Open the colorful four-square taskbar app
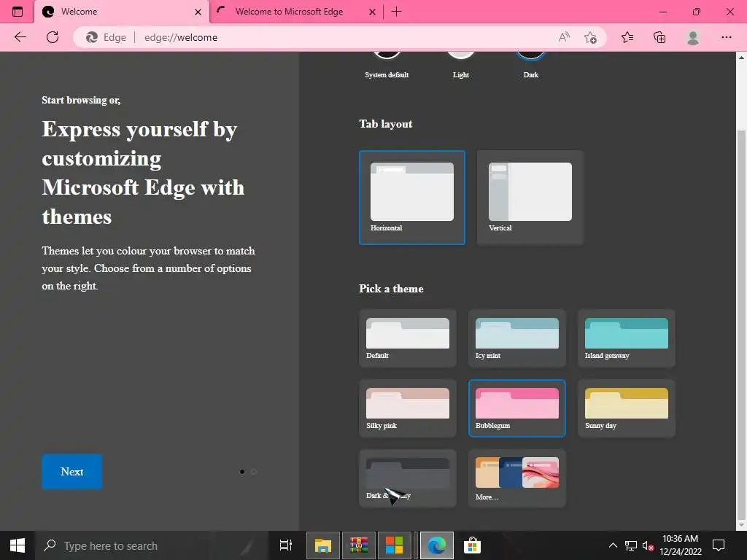The height and width of the screenshot is (560, 747). 395,545
